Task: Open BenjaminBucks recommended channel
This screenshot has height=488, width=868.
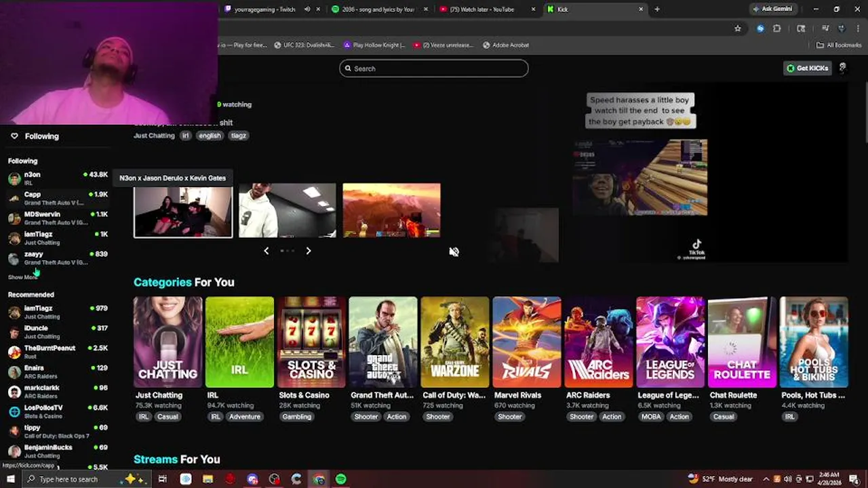Action: pyautogui.click(x=58, y=451)
